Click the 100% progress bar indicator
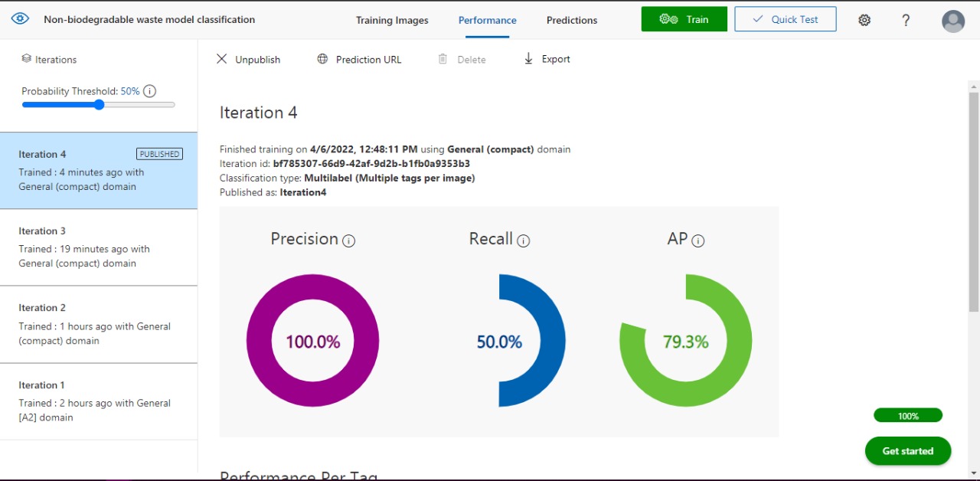The height and width of the screenshot is (481, 980). [x=908, y=416]
